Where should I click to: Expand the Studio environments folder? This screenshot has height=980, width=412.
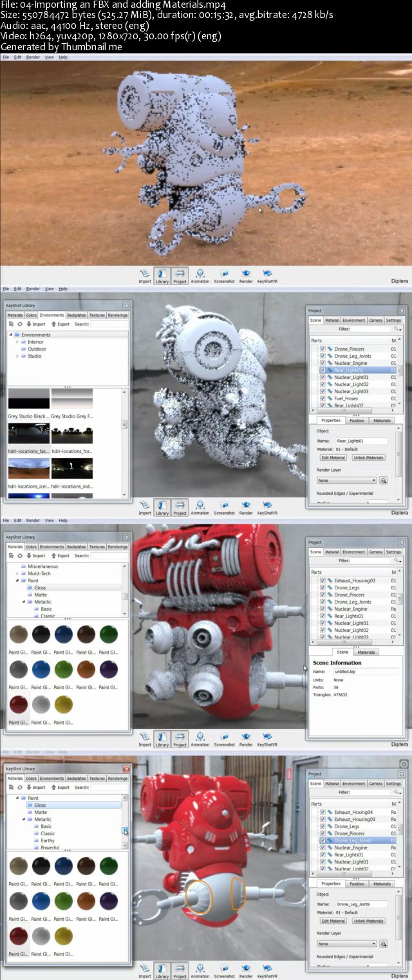[x=17, y=356]
